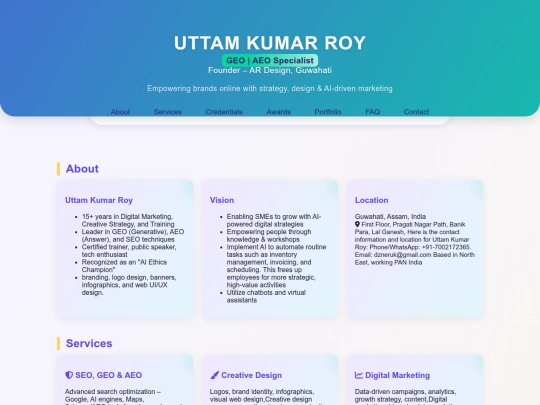Click the shield icon beside SEO, GEO & AEO

pyautogui.click(x=69, y=375)
